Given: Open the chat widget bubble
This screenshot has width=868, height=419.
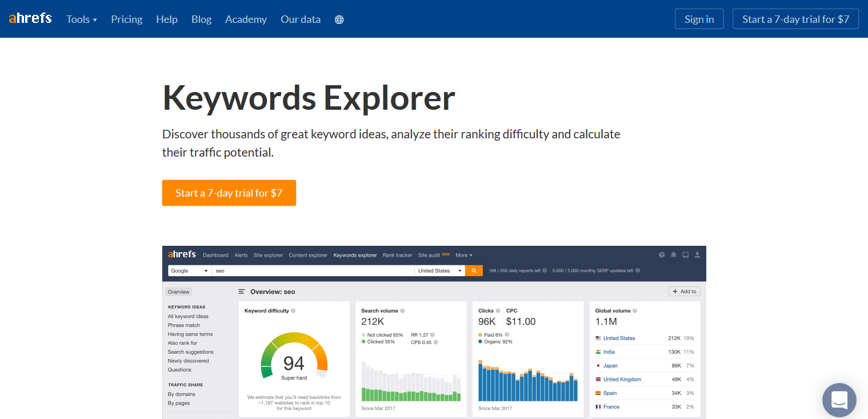Looking at the screenshot, I should coord(839,400).
